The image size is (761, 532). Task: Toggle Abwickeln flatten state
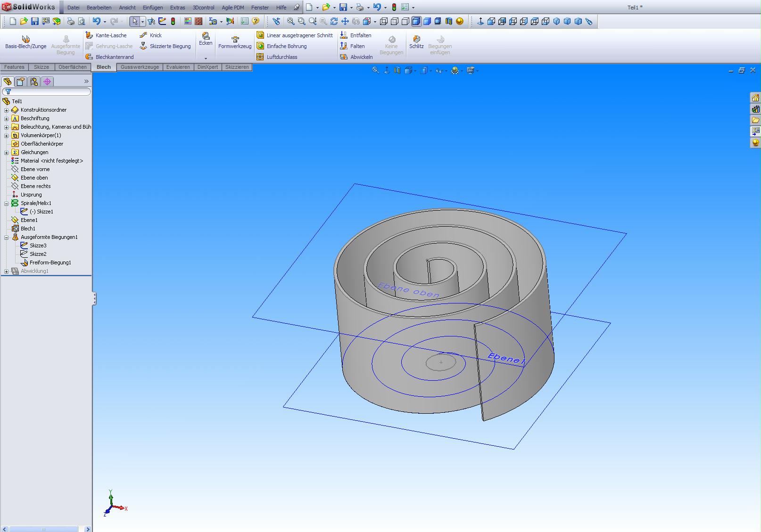pos(356,57)
